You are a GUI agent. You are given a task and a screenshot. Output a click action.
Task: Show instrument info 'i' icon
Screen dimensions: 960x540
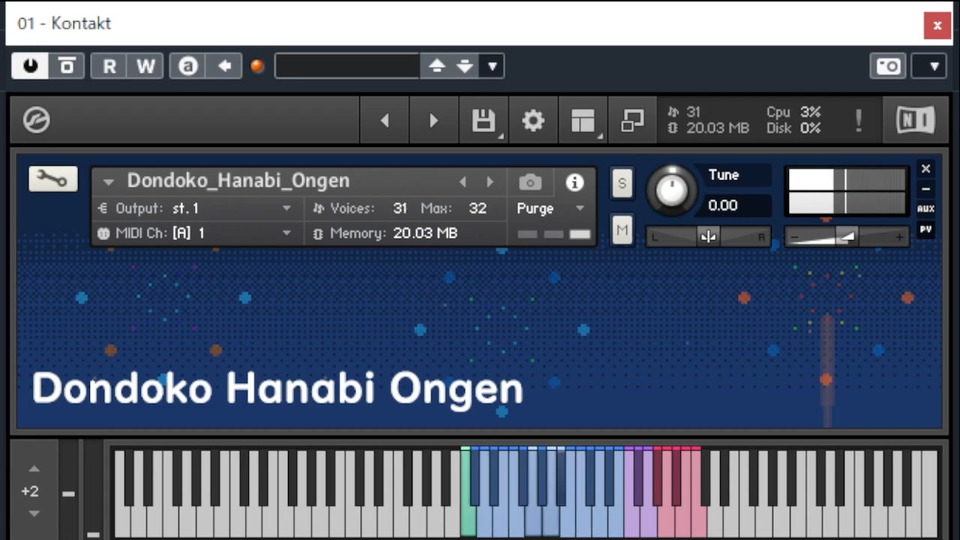(574, 182)
